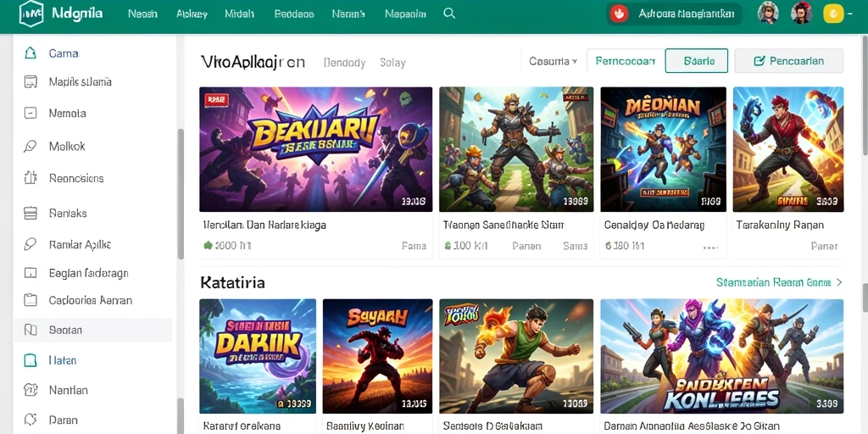The image size is (868, 434).
Task: Open the first user avatar
Action: (768, 14)
